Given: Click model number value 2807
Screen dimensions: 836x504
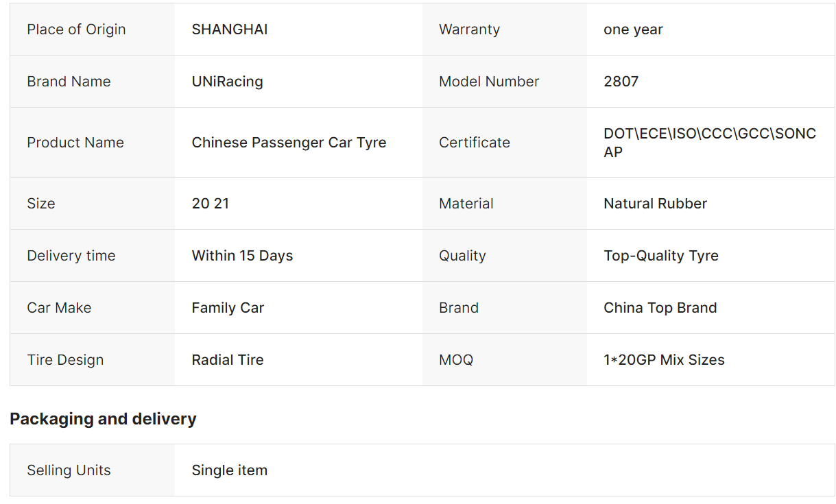Looking at the screenshot, I should click(x=621, y=82).
